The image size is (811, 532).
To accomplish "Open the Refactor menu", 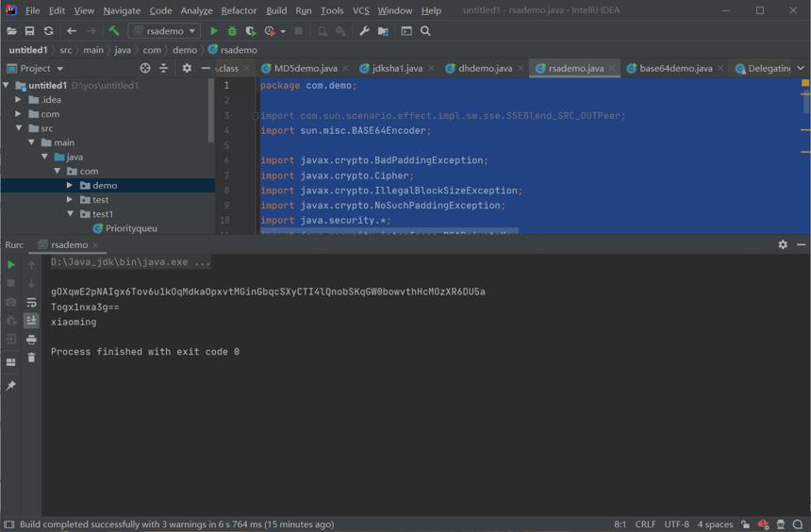I will [239, 10].
